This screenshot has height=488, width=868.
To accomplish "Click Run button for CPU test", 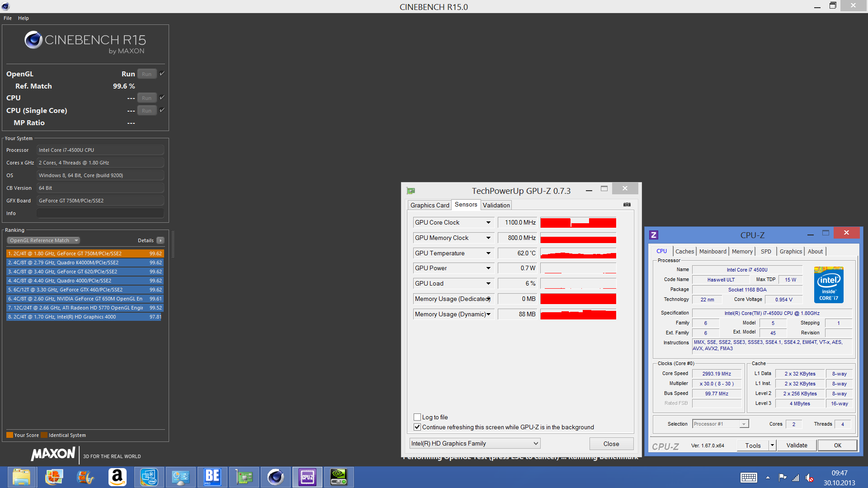I will (x=146, y=98).
